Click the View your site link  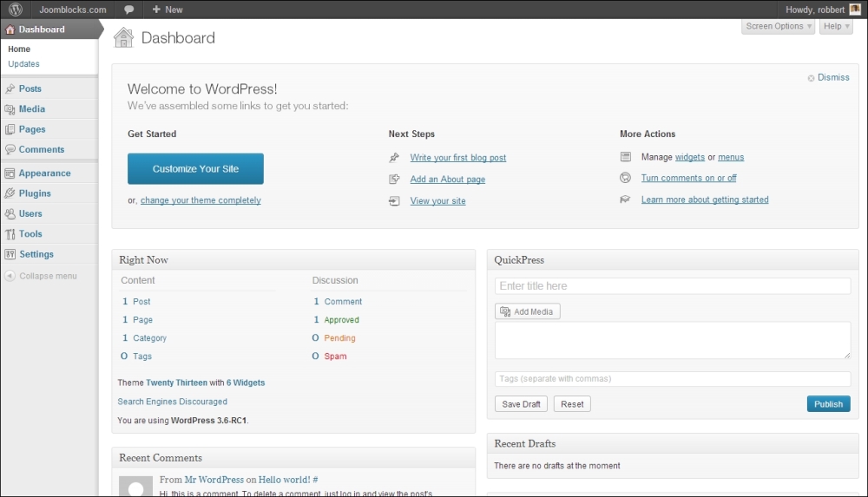[x=437, y=201]
